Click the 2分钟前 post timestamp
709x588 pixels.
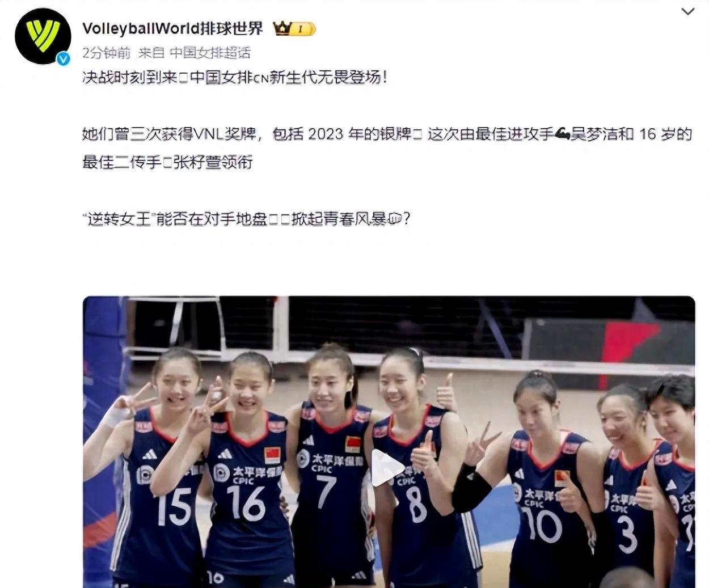[x=106, y=53]
